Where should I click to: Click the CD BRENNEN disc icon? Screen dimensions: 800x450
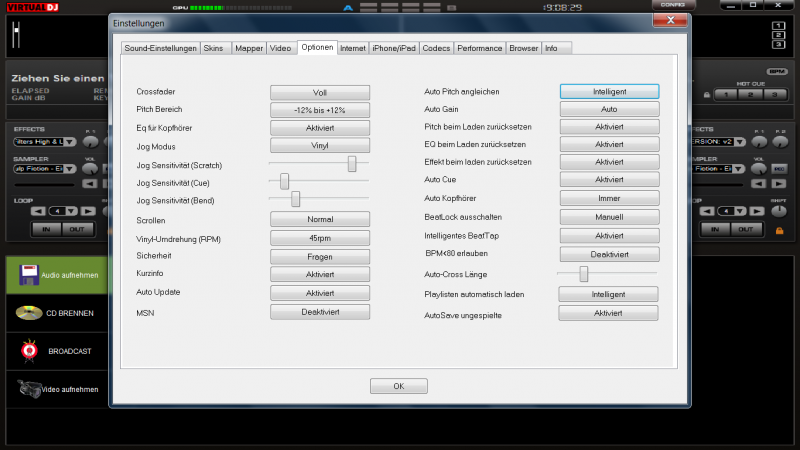(x=28, y=313)
